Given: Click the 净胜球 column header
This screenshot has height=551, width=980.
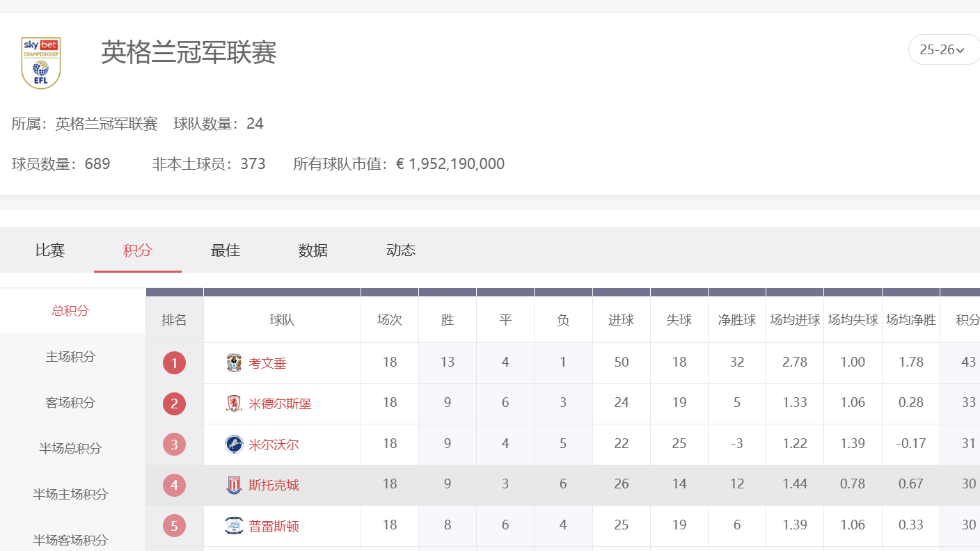Looking at the screenshot, I should coord(736,319).
